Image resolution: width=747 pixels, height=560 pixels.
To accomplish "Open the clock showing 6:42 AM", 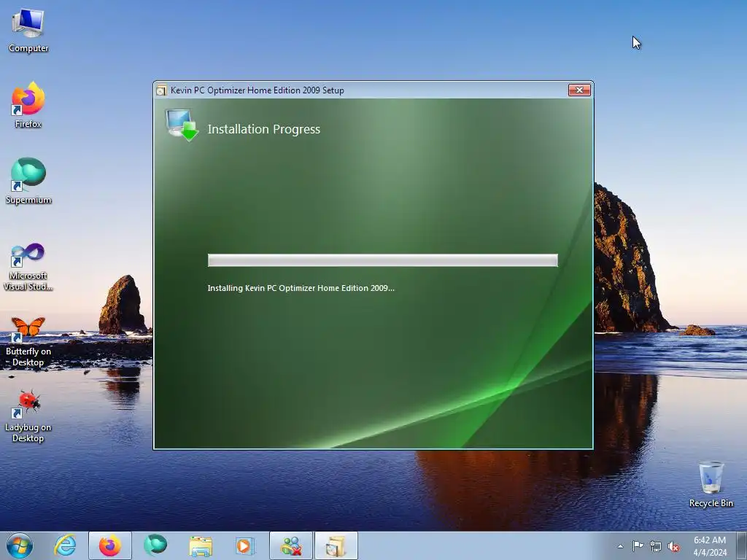I will (x=710, y=545).
